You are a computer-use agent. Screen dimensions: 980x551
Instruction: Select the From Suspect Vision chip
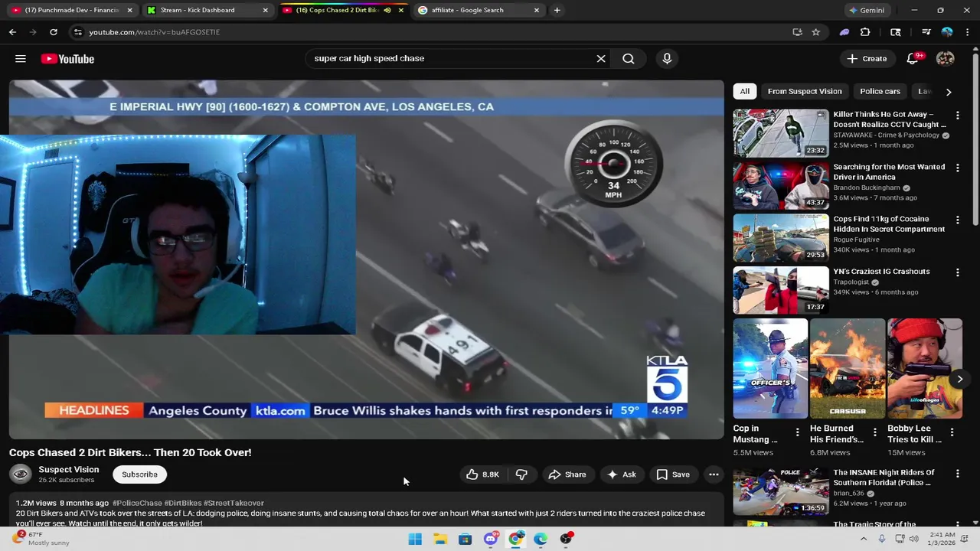(x=805, y=91)
